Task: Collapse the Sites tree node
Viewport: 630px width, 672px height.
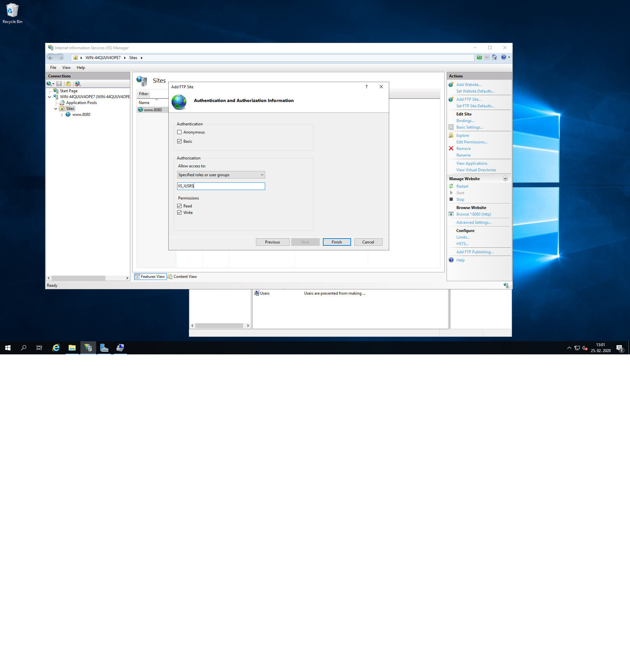Action: click(x=56, y=109)
